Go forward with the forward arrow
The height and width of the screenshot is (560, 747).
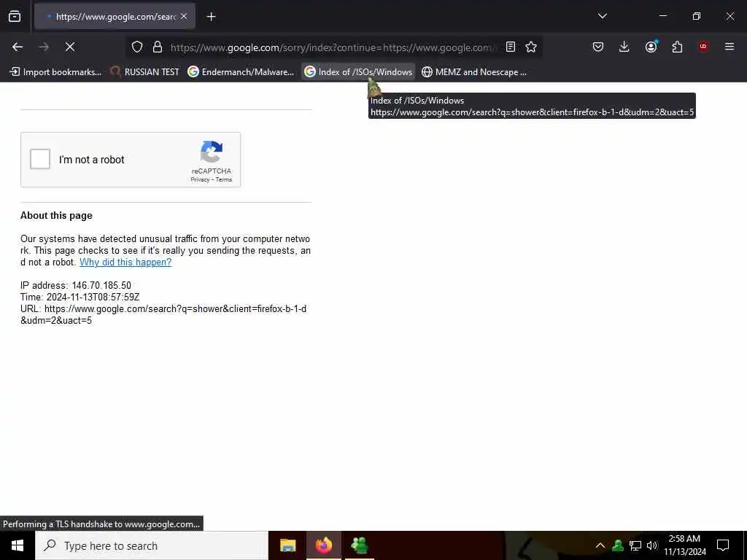[44, 47]
